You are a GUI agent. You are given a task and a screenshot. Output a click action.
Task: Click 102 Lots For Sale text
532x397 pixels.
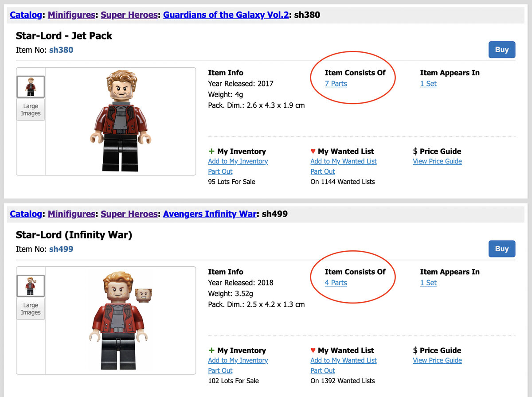coord(233,381)
